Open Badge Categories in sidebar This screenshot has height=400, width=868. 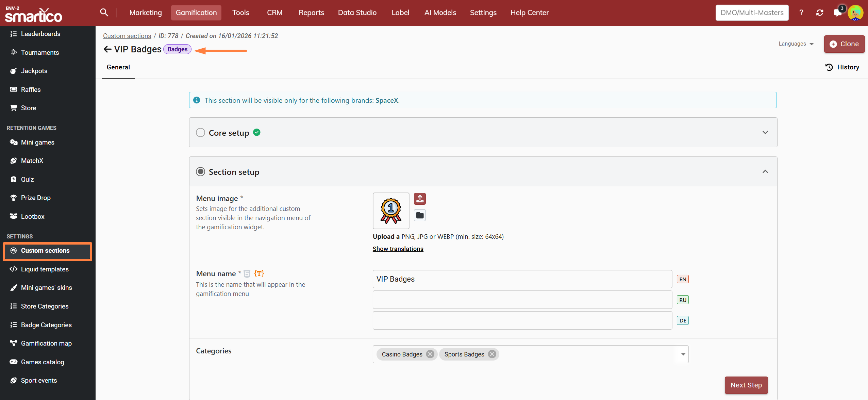(46, 325)
